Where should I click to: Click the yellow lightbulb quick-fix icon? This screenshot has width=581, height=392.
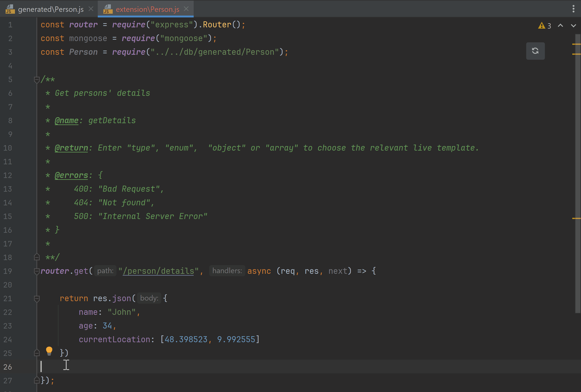tap(49, 351)
